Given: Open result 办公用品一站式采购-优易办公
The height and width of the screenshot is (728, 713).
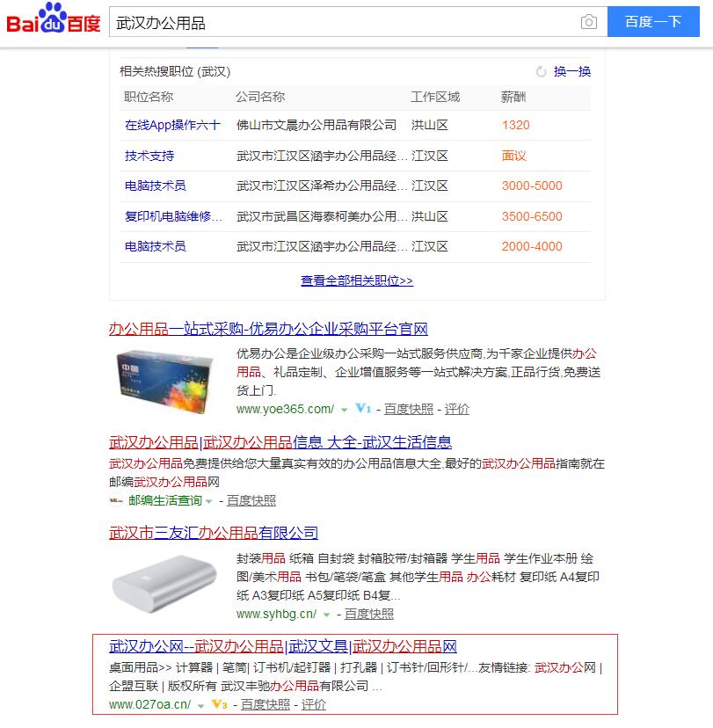Looking at the screenshot, I should tap(268, 329).
